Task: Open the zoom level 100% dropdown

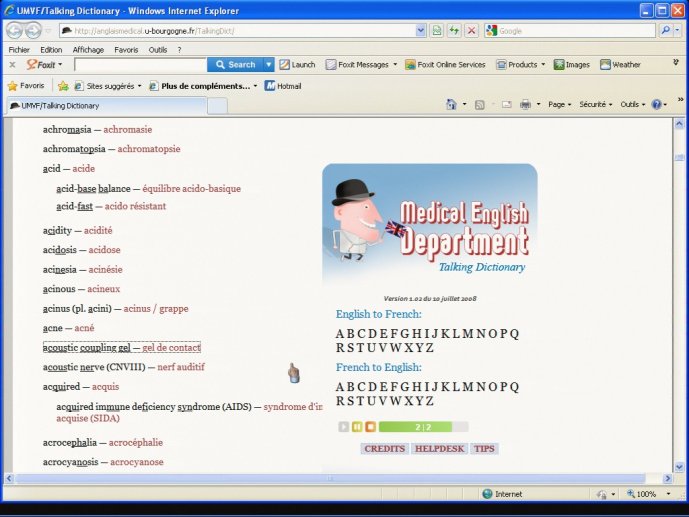Action: 668,494
